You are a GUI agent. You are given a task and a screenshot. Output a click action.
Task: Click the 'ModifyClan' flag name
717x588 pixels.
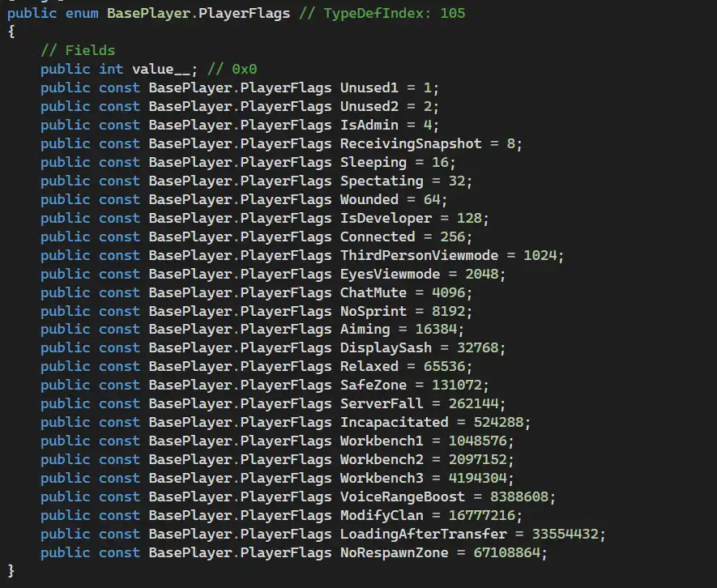pos(382,516)
